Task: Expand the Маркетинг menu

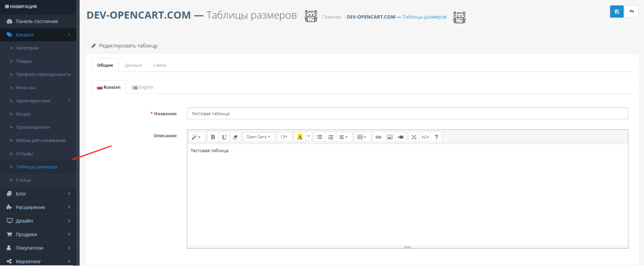Action: [x=38, y=261]
